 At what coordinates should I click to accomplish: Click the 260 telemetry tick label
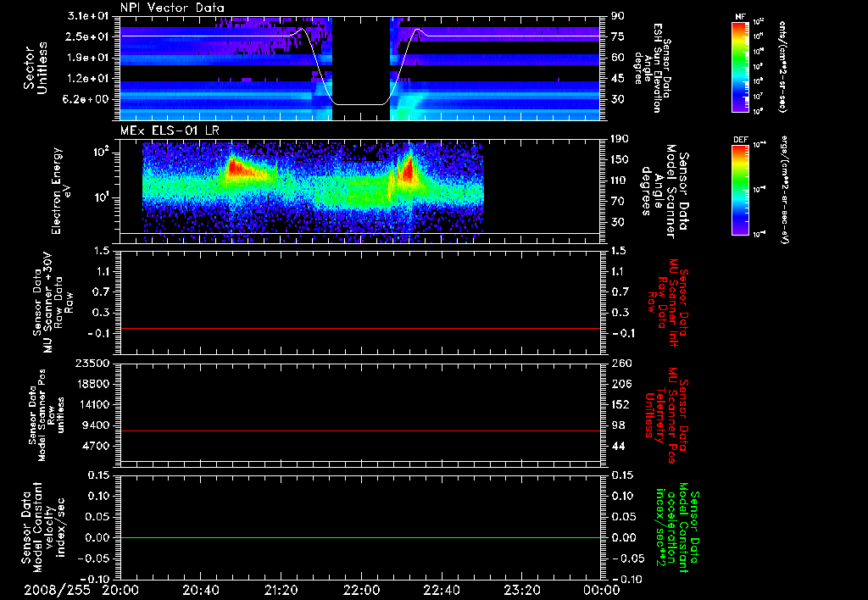[x=620, y=364]
